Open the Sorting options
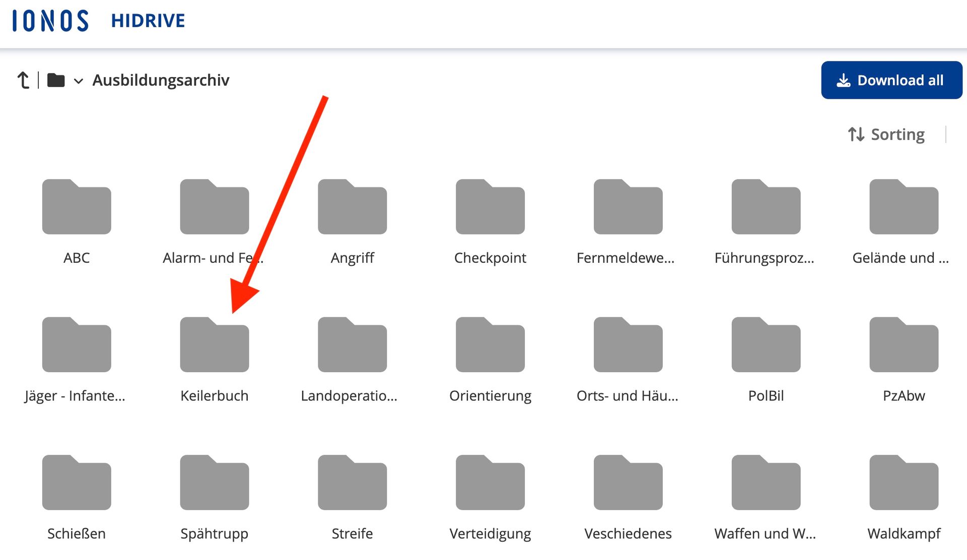Screen dimensions: 967x560 tap(886, 134)
